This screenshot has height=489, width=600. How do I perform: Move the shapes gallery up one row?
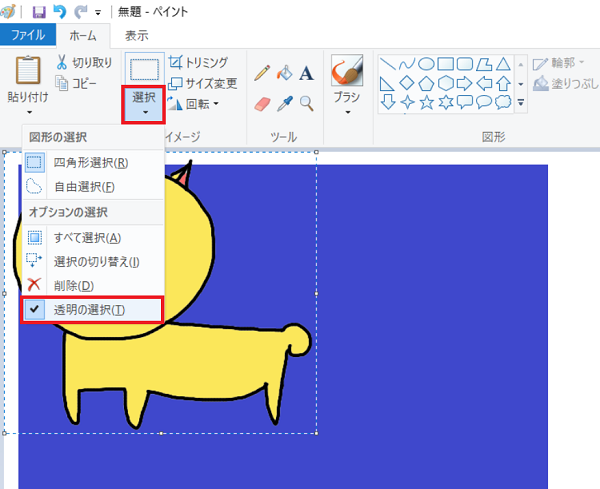521,65
